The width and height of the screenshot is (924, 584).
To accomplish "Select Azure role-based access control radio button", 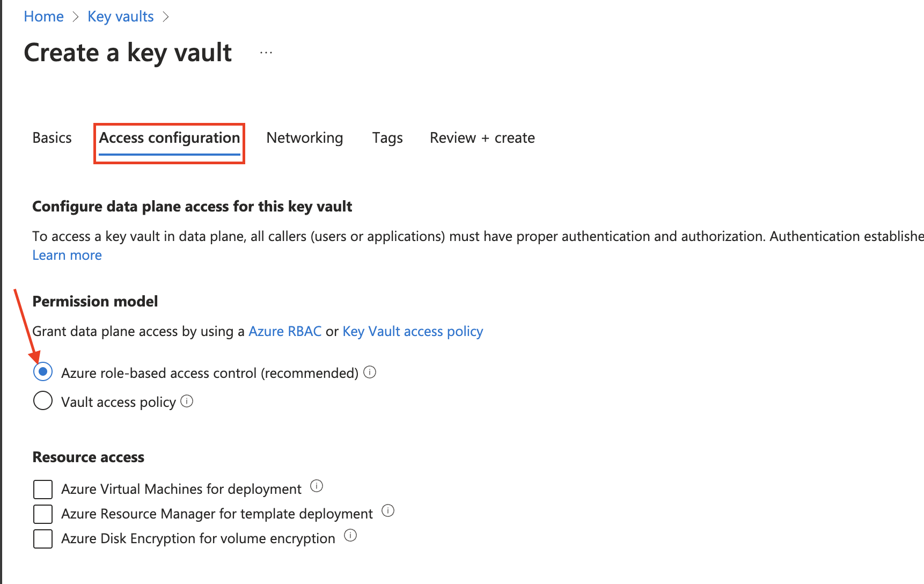I will coord(43,371).
